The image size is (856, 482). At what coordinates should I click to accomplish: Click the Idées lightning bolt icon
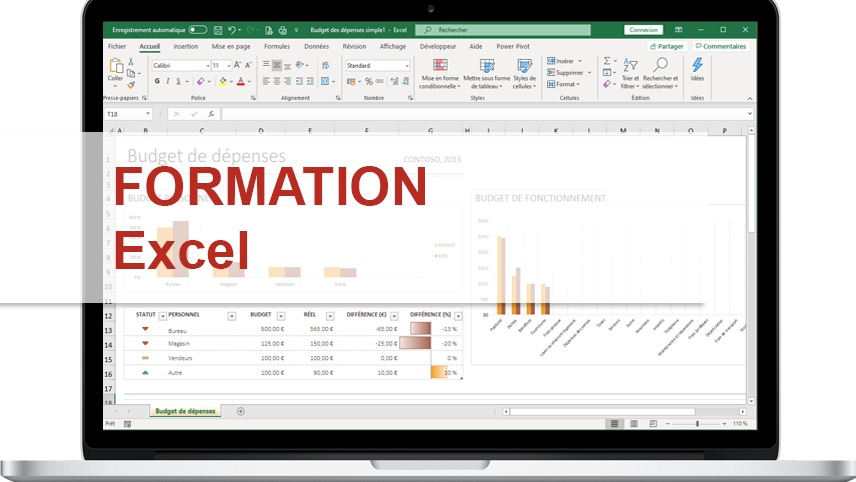[x=697, y=65]
